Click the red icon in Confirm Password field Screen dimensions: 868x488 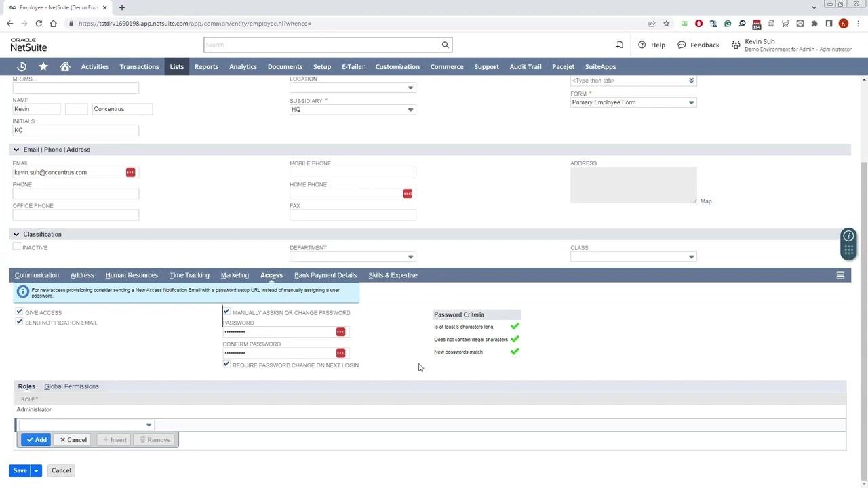[340, 353]
